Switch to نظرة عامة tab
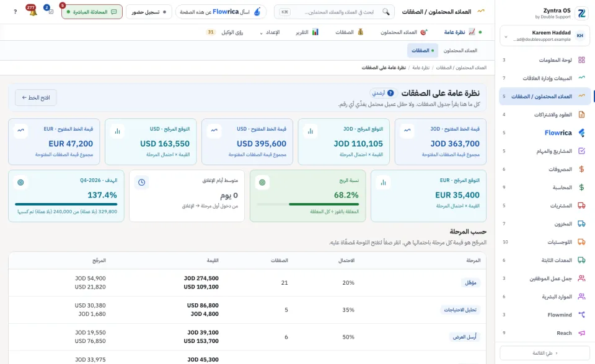 coord(460,32)
